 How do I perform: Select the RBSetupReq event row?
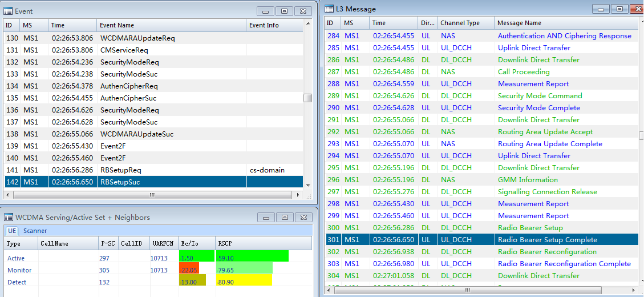point(153,170)
